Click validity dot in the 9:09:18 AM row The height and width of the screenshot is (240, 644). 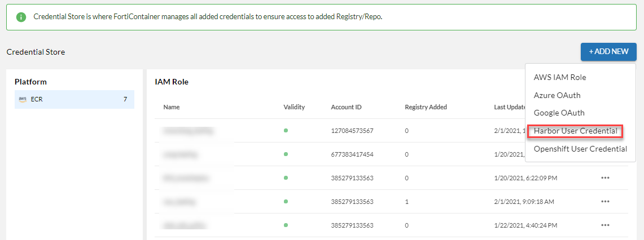pos(286,202)
